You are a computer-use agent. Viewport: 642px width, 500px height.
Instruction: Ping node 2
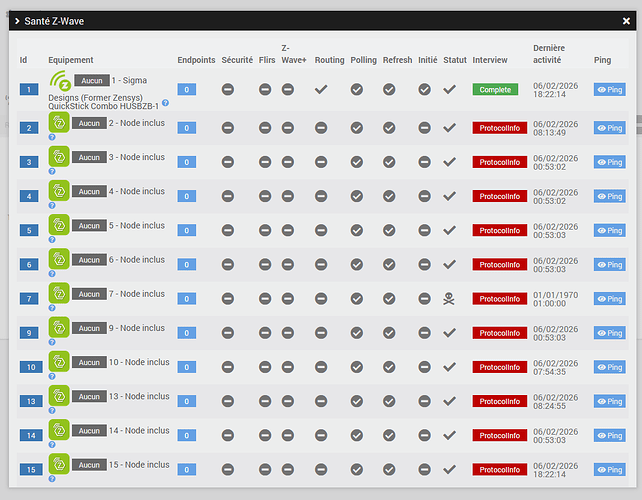point(610,128)
